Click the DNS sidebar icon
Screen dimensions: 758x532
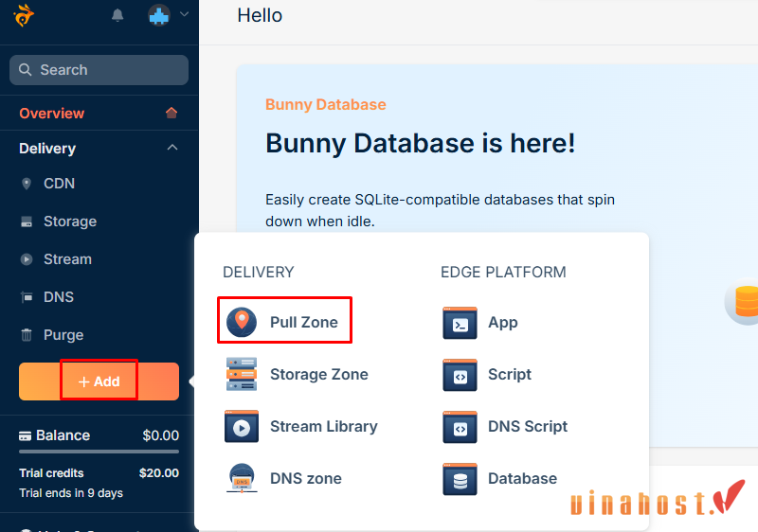click(x=27, y=297)
